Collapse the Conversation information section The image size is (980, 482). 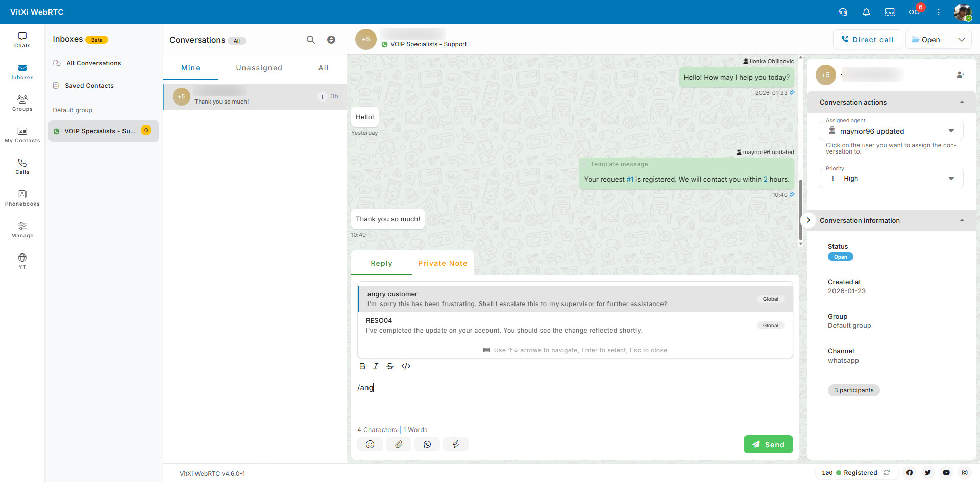[962, 220]
